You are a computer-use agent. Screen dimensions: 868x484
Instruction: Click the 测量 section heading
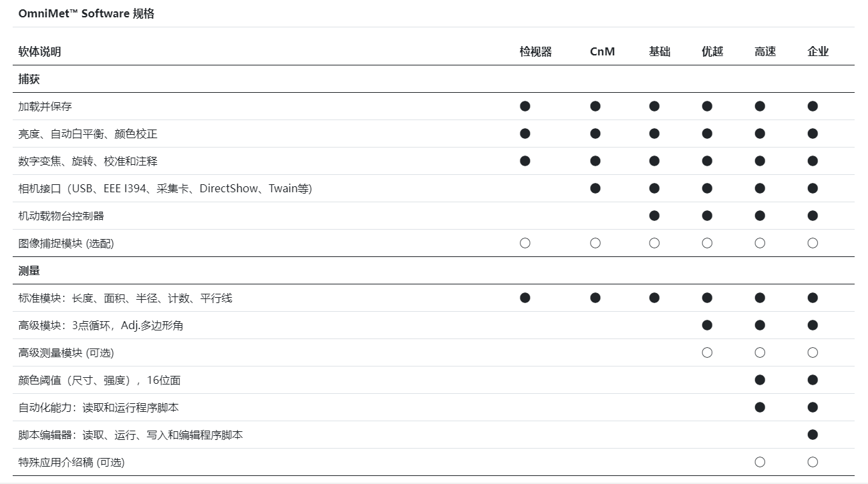click(29, 270)
